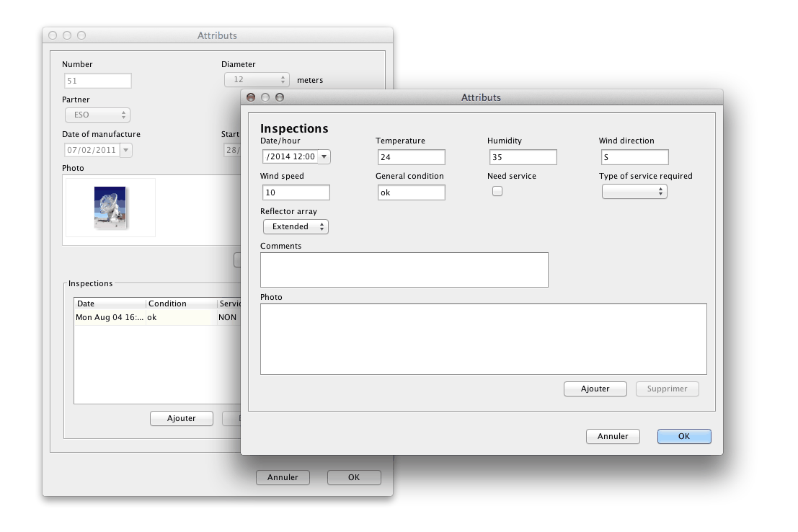Open the Date/hour picker arrow
The height and width of the screenshot is (532, 798).
(x=324, y=157)
